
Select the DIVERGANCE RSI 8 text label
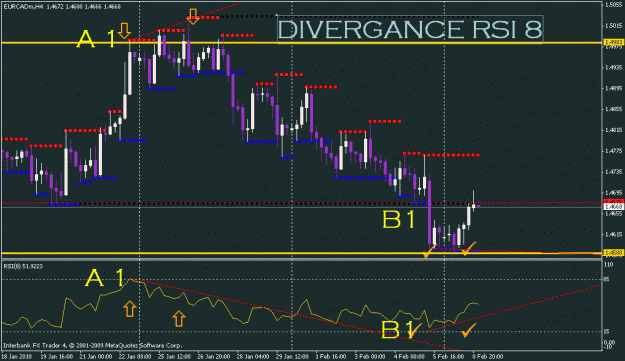point(410,29)
